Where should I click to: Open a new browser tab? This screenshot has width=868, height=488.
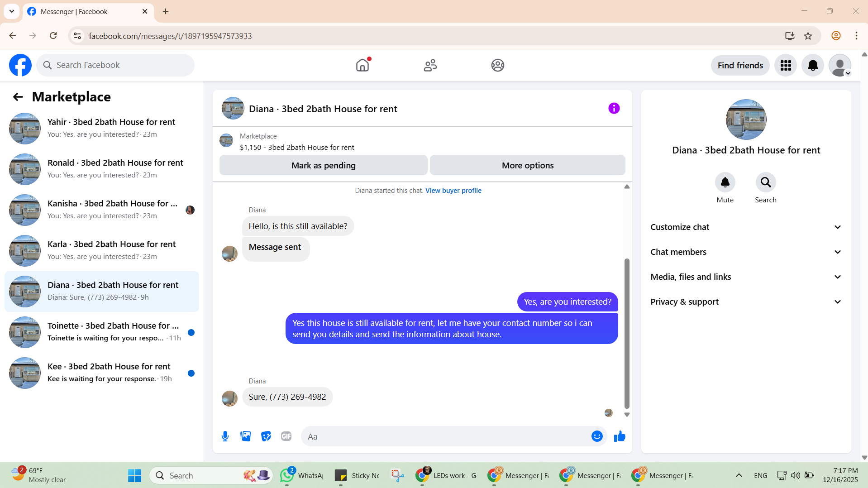(x=166, y=11)
